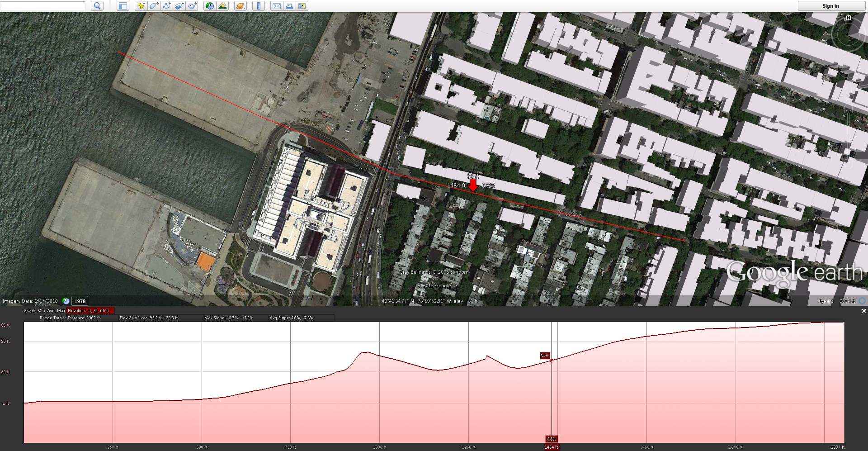Image resolution: width=868 pixels, height=451 pixels.
Task: Click the 1484 ft label on distance axis
Action: 552,447
